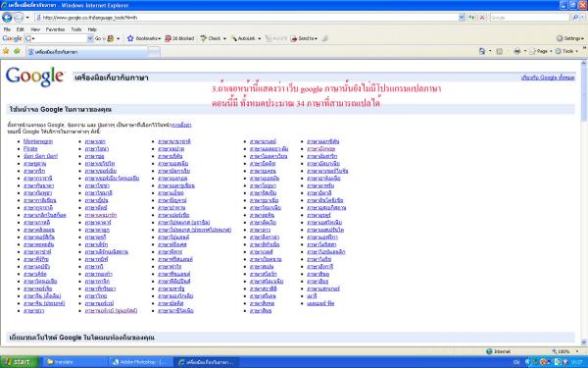
Task: Open the recent pages dropdown beside Forward
Action: click(x=27, y=18)
